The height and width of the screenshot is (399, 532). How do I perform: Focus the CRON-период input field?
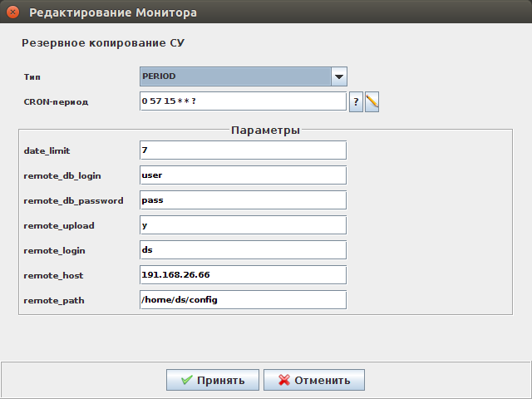pos(243,101)
